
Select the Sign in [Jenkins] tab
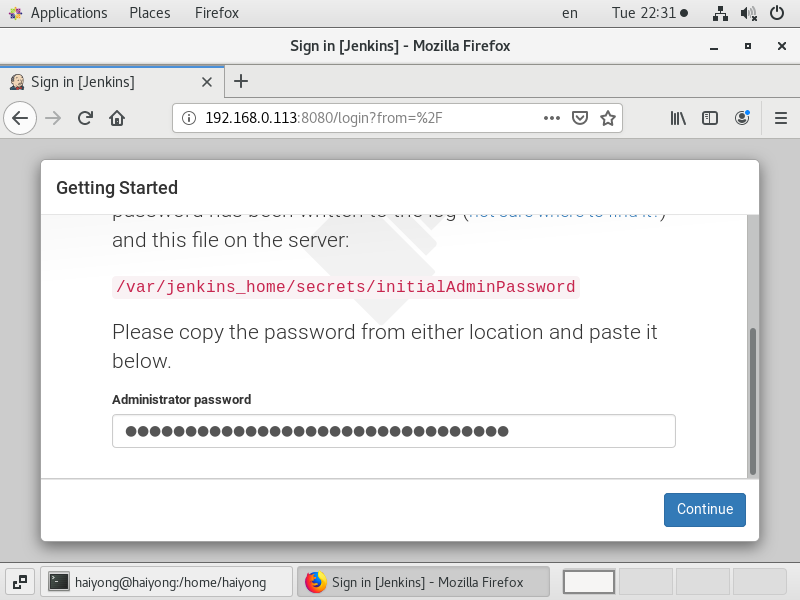112,82
